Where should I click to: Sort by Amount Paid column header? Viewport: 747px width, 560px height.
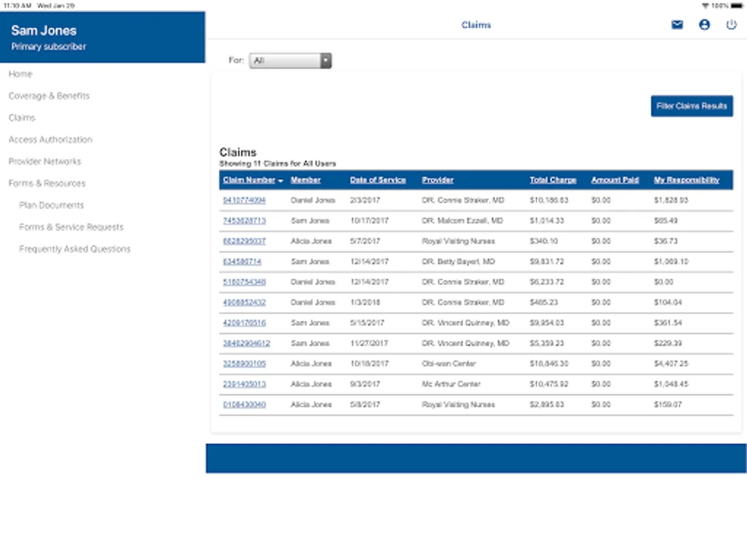[x=615, y=180]
